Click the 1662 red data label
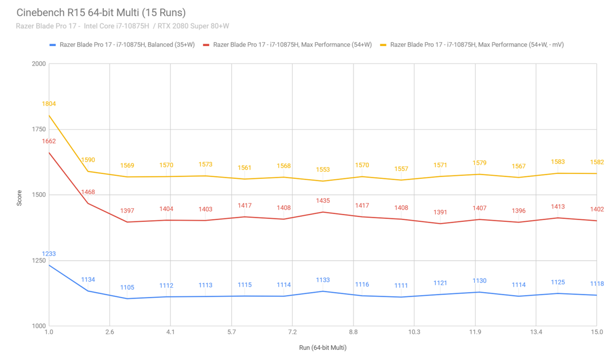 [x=49, y=141]
